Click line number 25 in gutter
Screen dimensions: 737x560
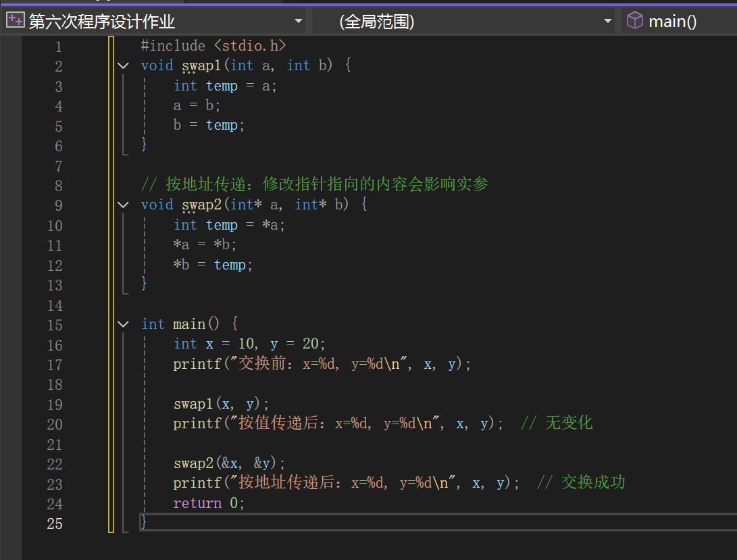[x=55, y=524]
